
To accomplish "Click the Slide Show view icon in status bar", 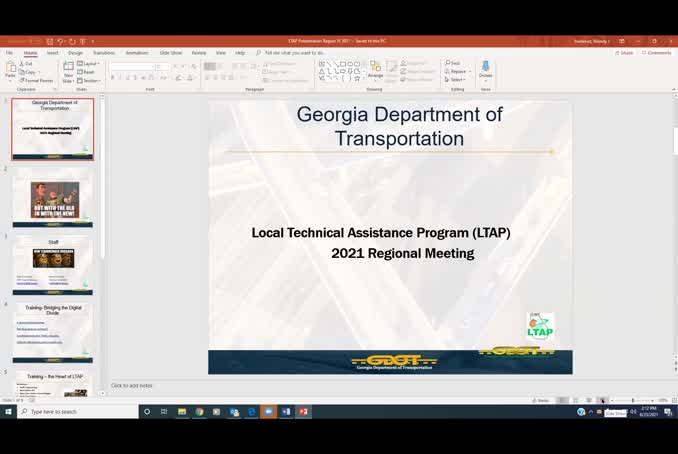I will click(x=602, y=400).
